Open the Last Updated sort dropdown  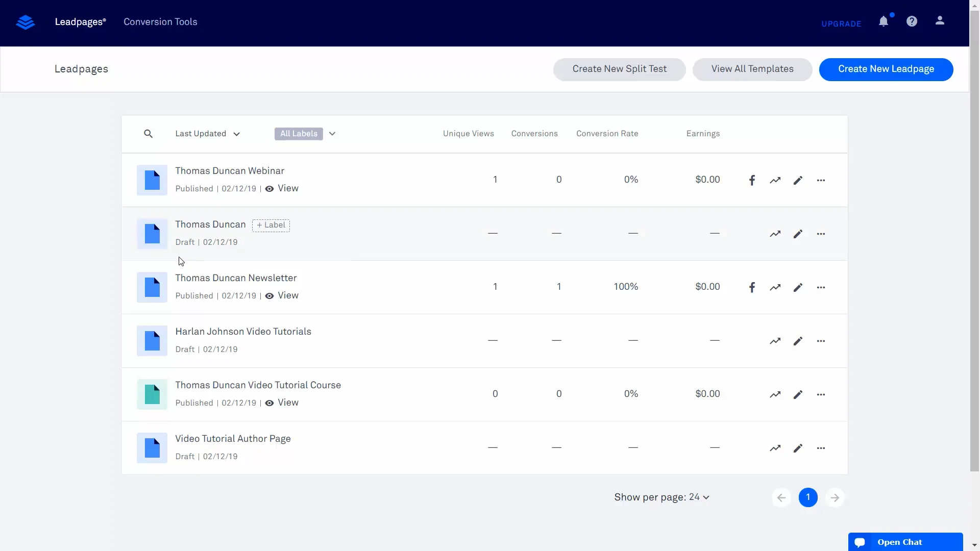[207, 134]
